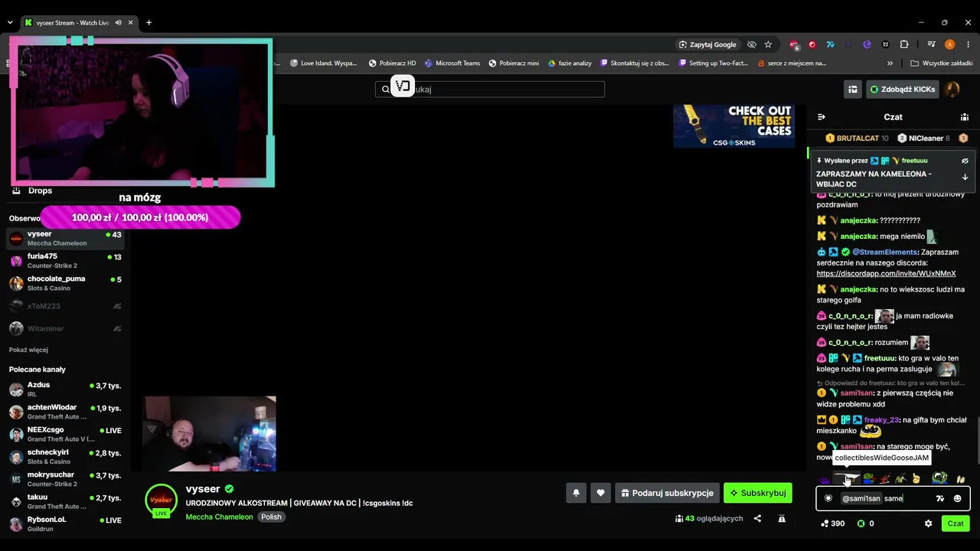This screenshot has height=551, width=980.
Task: Open the user profile avatar menu
Action: (x=952, y=89)
